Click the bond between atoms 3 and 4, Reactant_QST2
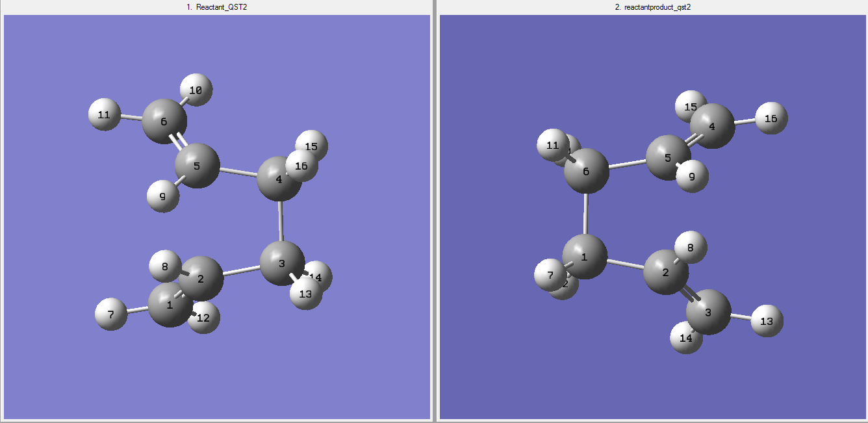Screen dimensions: 868x423 click(281, 221)
